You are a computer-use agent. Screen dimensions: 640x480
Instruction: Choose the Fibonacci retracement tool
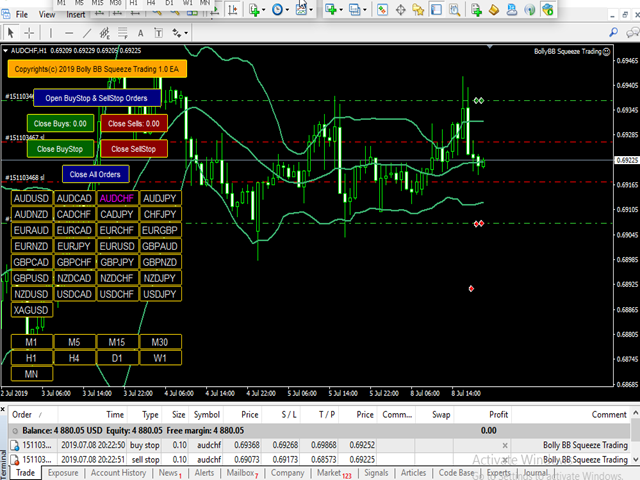coord(122,33)
